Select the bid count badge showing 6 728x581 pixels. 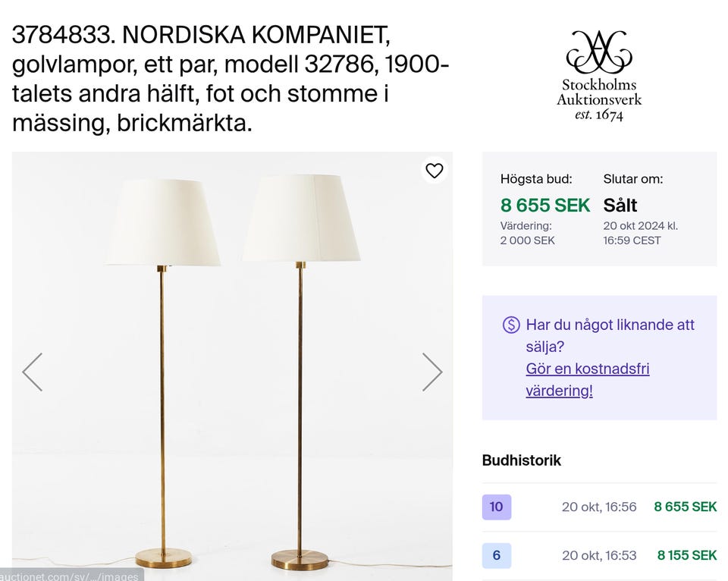[496, 554]
